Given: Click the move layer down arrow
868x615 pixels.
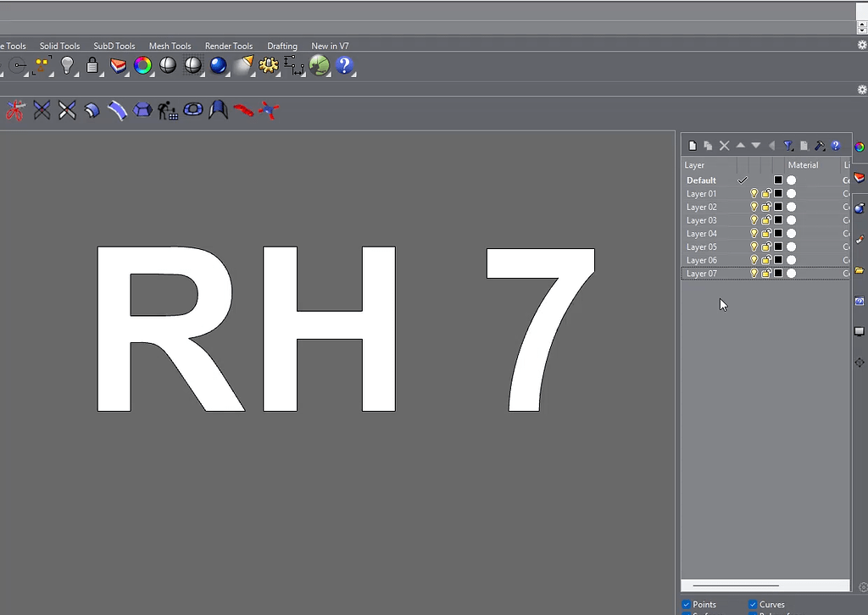Looking at the screenshot, I should click(755, 145).
